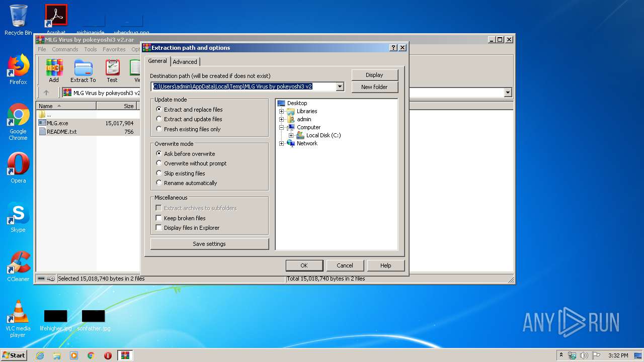
Task: Click the Extract To toolbar icon
Action: 83,71
